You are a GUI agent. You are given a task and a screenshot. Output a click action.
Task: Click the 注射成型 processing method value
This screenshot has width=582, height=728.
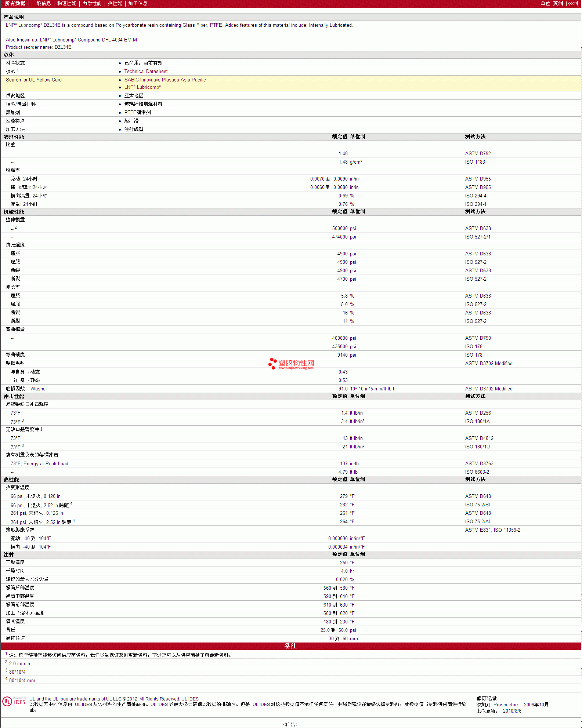pyautogui.click(x=134, y=130)
